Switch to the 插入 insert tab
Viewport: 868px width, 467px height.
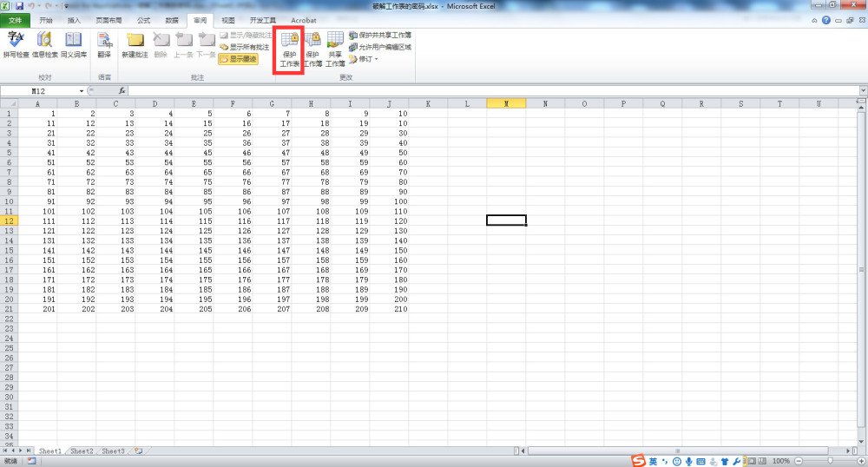click(x=74, y=21)
